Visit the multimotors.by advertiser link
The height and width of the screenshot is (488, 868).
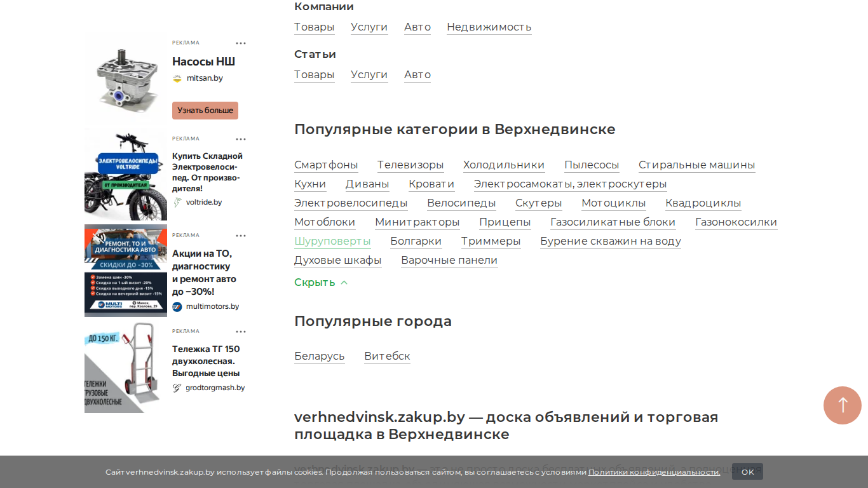point(213,306)
